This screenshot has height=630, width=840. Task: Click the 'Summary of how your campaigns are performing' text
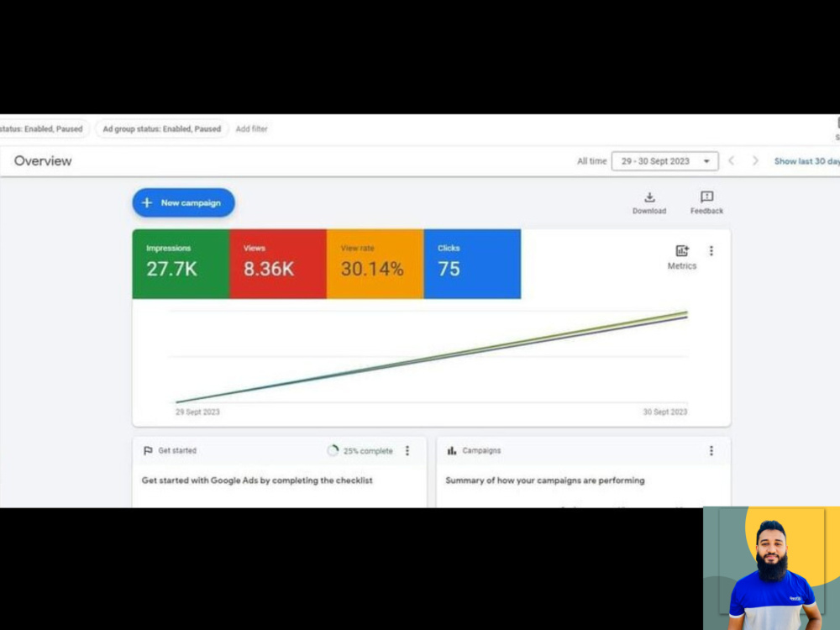pyautogui.click(x=545, y=480)
